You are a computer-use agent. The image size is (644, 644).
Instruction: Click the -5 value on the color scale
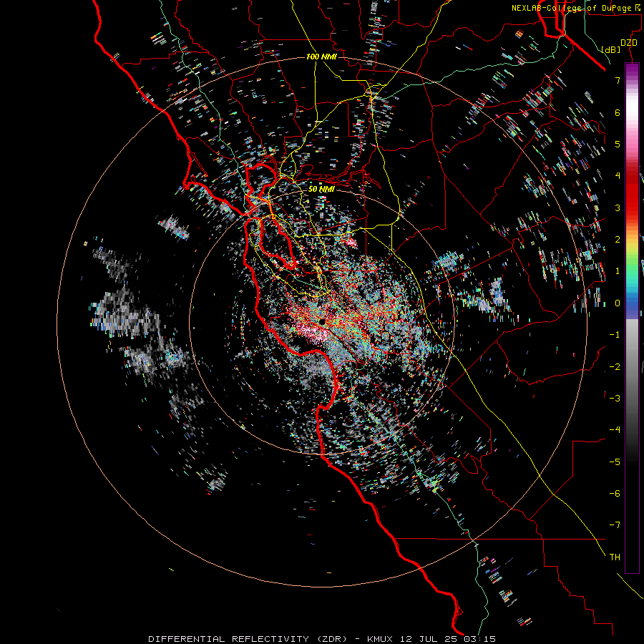pyautogui.click(x=615, y=462)
